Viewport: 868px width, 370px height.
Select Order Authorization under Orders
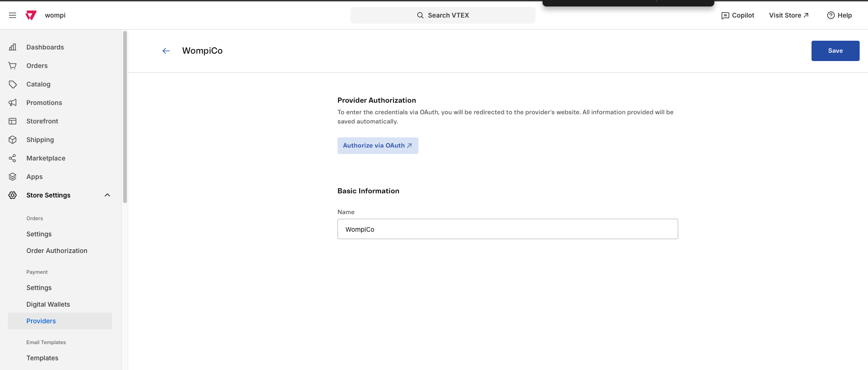click(57, 251)
